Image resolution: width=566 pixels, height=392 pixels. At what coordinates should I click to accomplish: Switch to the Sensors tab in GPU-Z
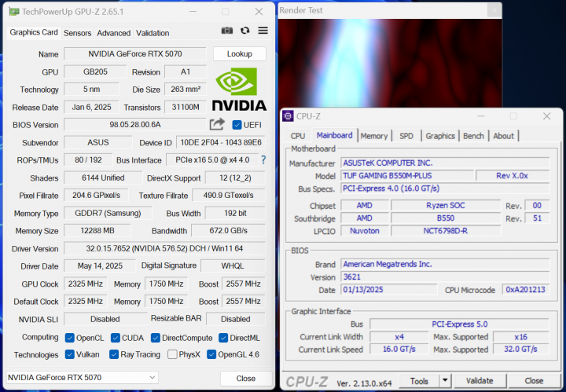click(x=77, y=33)
